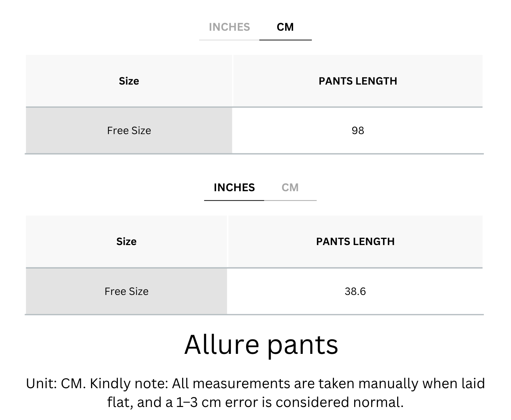Image resolution: width=511 pixels, height=420 pixels.
Task: Click the 98 pants length value
Action: coord(358,130)
